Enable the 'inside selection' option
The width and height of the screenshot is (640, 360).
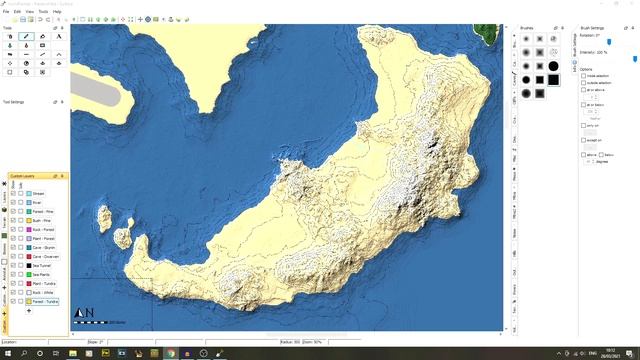tap(583, 76)
